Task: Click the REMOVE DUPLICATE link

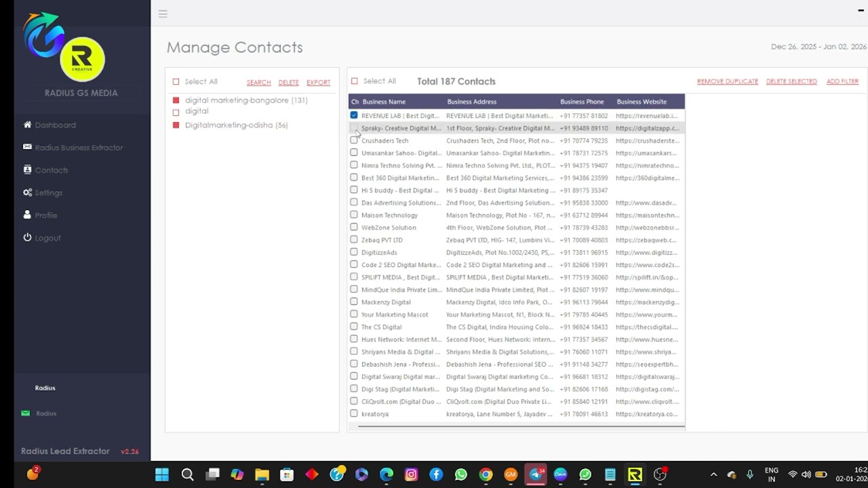Action: [x=728, y=81]
